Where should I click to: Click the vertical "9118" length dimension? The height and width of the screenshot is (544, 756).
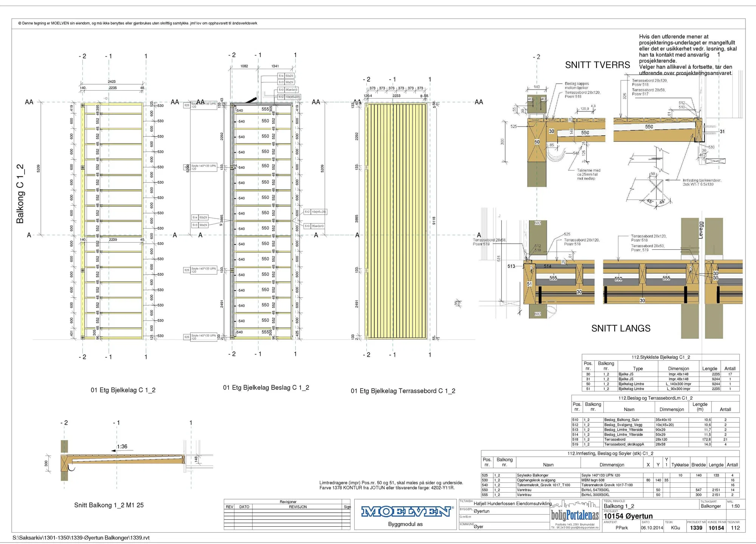(434, 221)
